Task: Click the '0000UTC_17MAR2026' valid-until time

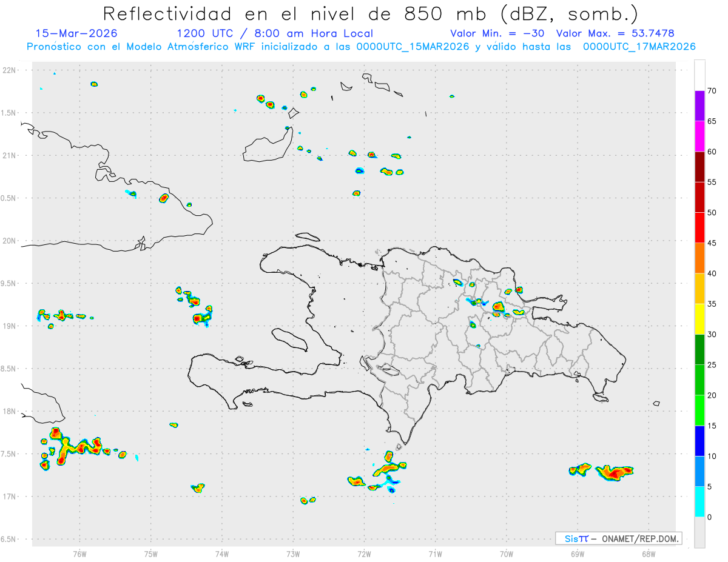Action: 639,47
